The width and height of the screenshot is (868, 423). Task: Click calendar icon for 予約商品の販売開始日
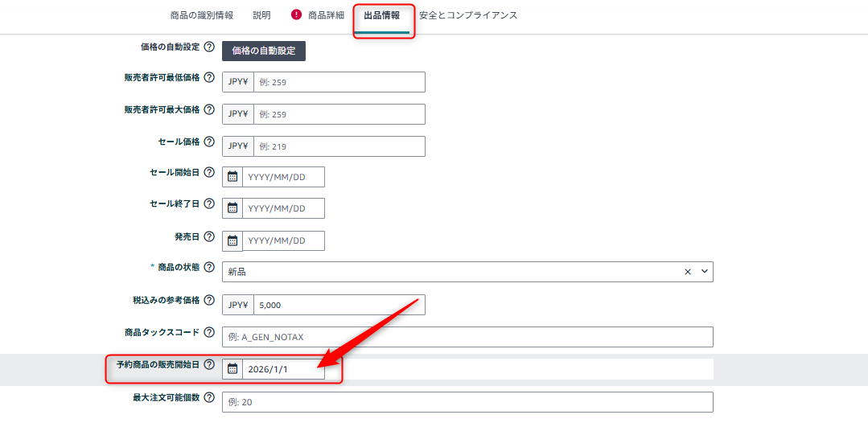232,369
